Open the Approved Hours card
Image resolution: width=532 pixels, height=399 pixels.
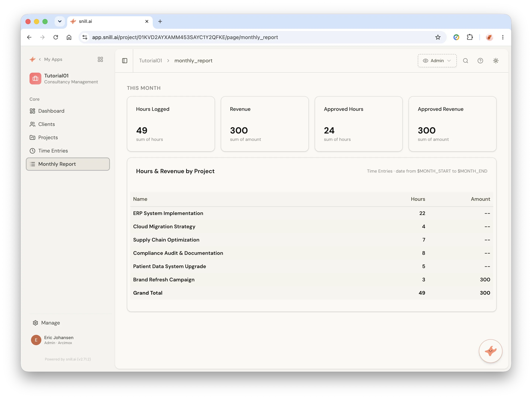click(x=359, y=124)
